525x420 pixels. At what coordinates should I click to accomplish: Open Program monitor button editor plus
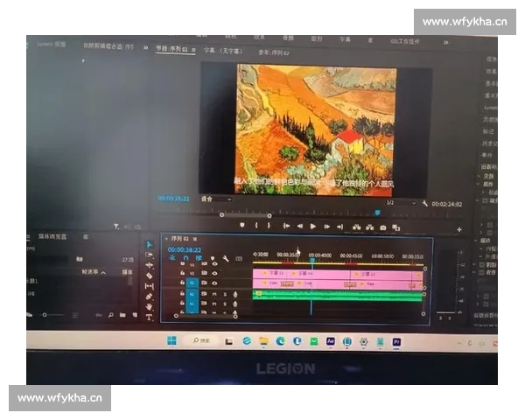459,229
